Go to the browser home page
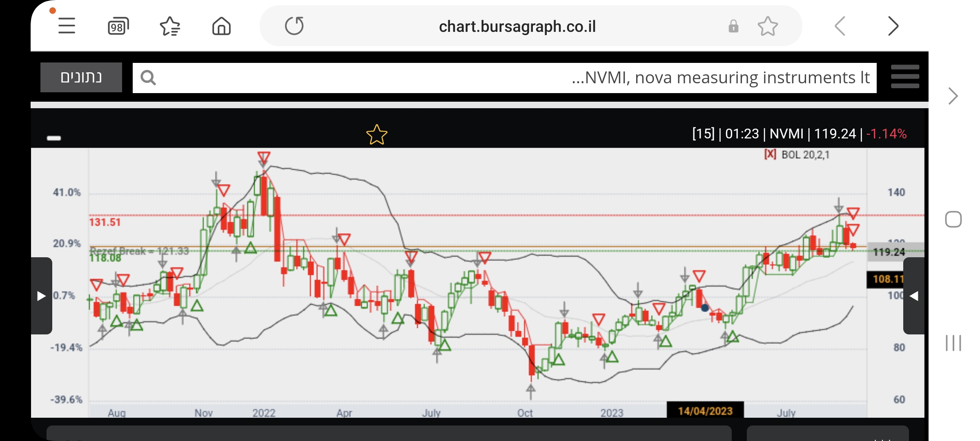This screenshot has width=980, height=441. point(221,27)
